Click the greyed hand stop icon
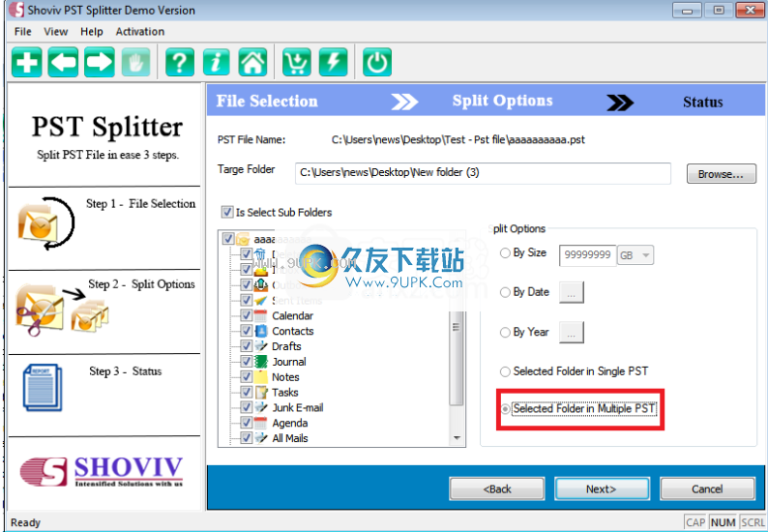Viewport: 768px width, 532px height. [x=135, y=62]
